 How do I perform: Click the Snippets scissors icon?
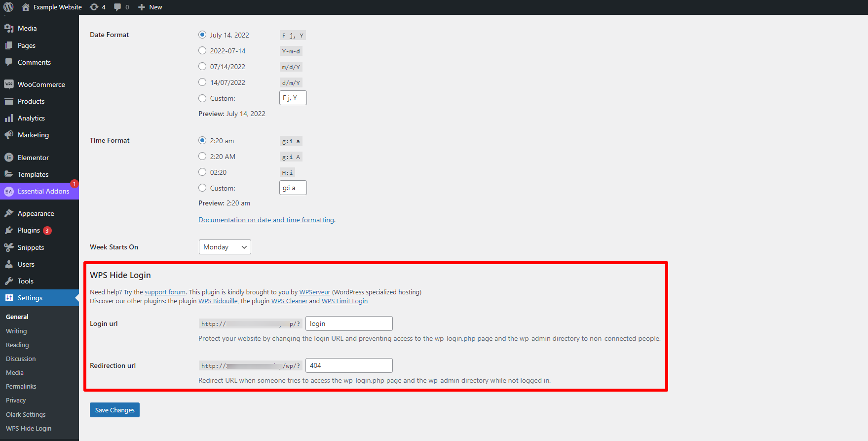click(9, 247)
